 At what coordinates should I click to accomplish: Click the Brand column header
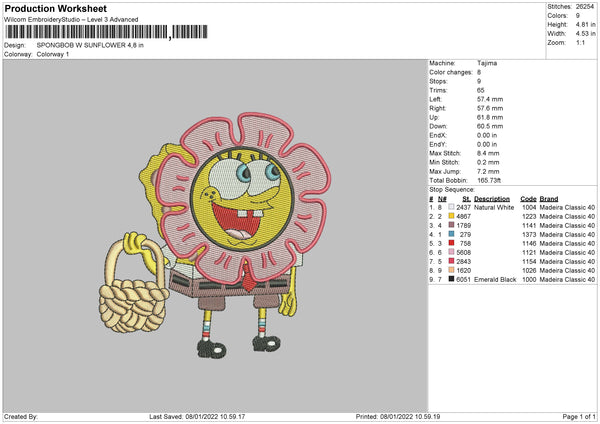click(x=549, y=199)
